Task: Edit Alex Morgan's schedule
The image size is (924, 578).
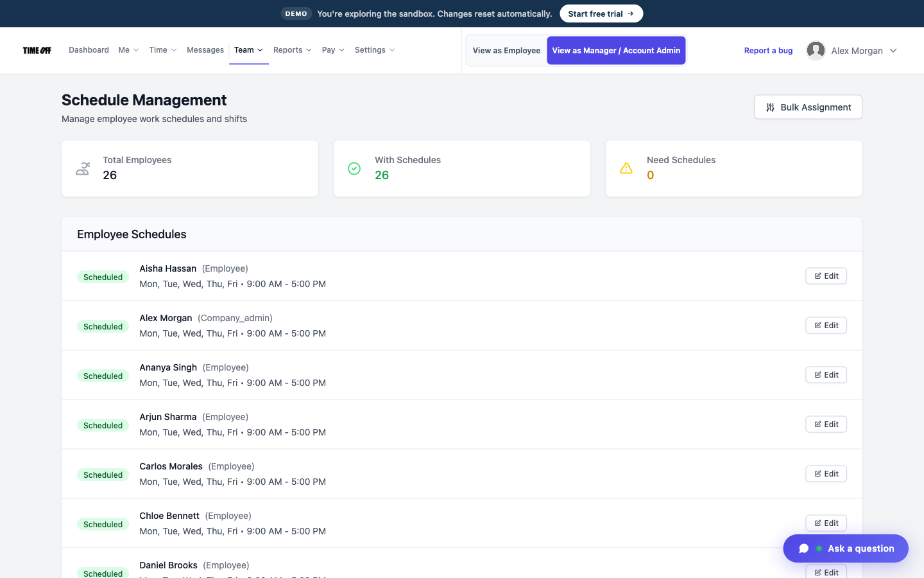Action: (826, 325)
